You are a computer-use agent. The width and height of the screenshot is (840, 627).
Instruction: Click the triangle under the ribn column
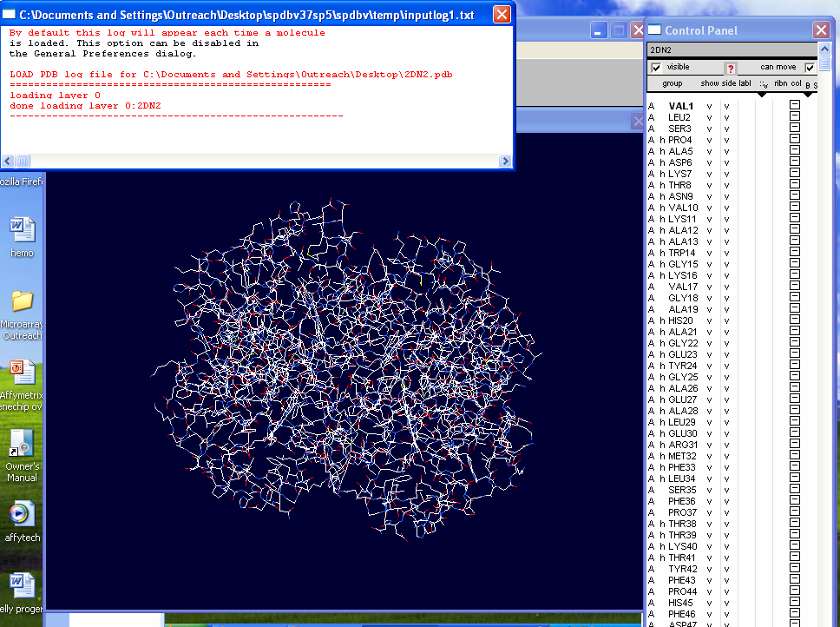(x=762, y=94)
